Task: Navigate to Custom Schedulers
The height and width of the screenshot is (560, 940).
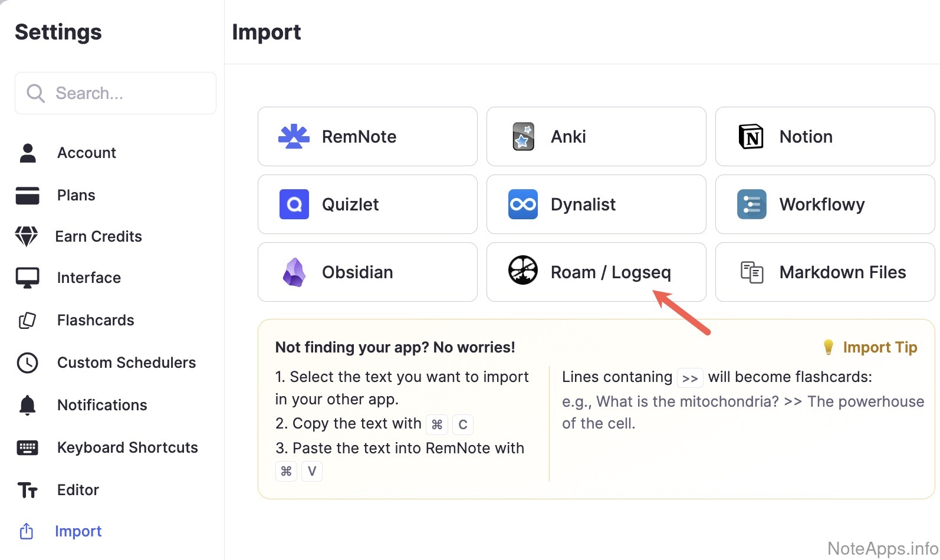Action: coord(126,363)
